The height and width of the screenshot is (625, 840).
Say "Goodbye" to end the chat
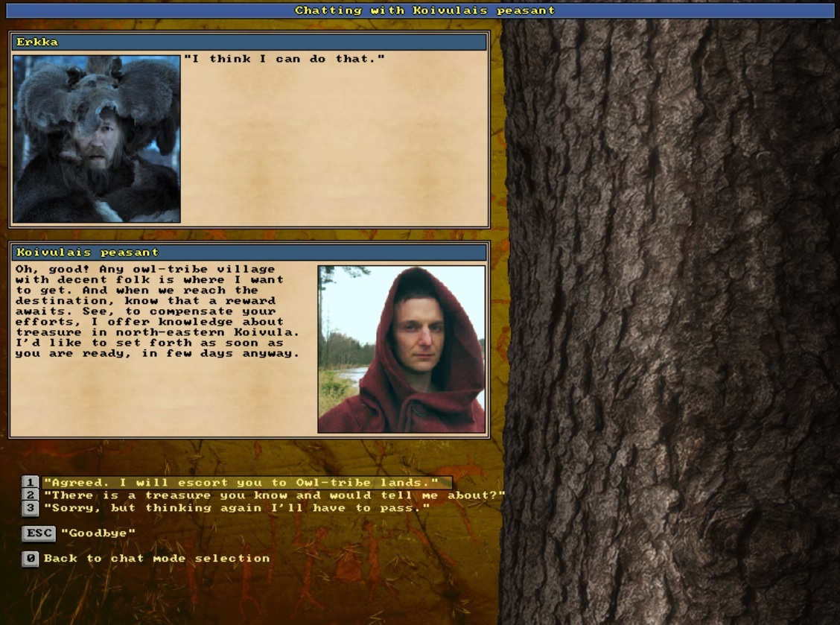pyautogui.click(x=98, y=533)
